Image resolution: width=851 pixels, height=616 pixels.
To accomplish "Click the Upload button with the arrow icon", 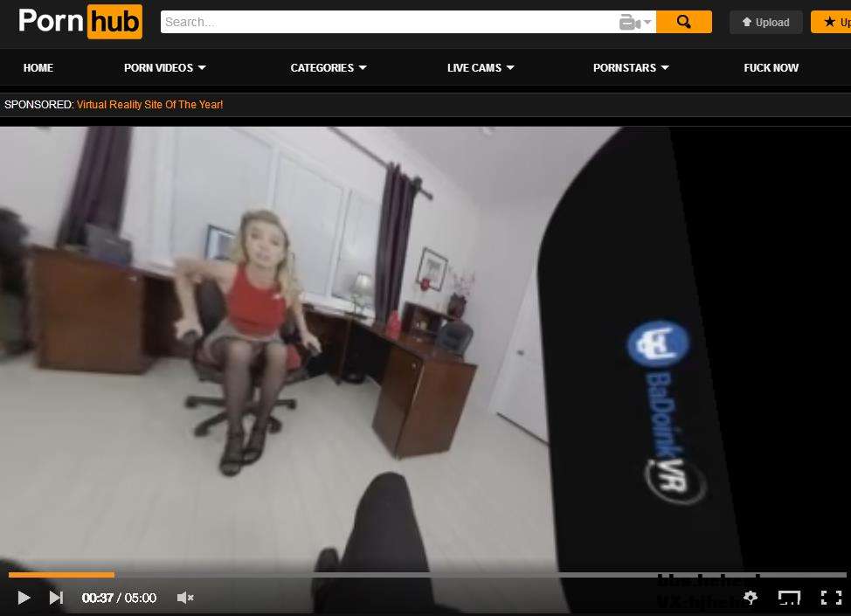I will (x=765, y=23).
